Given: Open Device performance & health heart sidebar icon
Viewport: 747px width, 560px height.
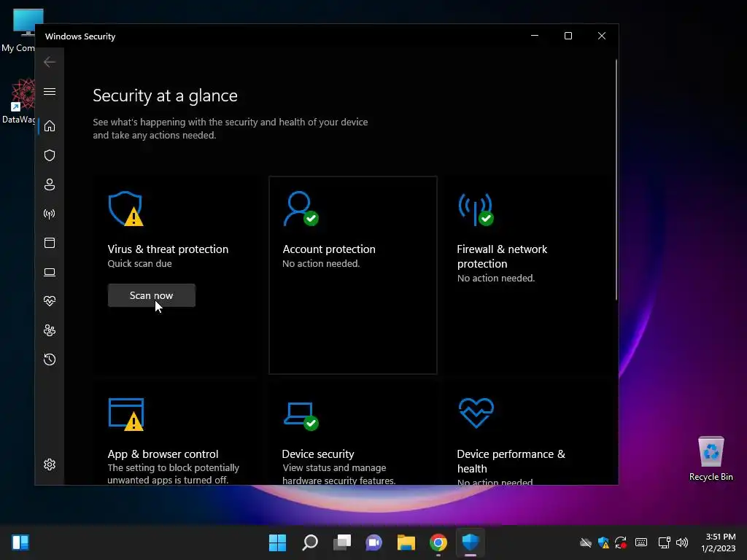Looking at the screenshot, I should coord(50,301).
